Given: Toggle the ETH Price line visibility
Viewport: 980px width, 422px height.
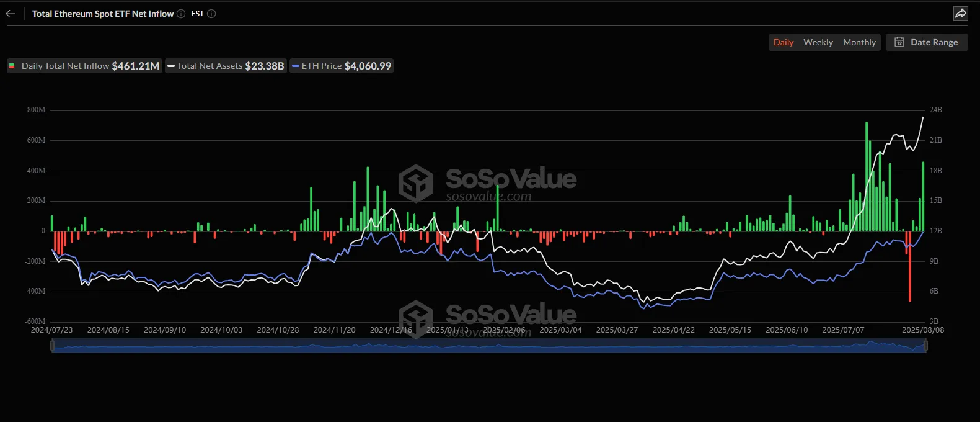Looking at the screenshot, I should [x=342, y=66].
